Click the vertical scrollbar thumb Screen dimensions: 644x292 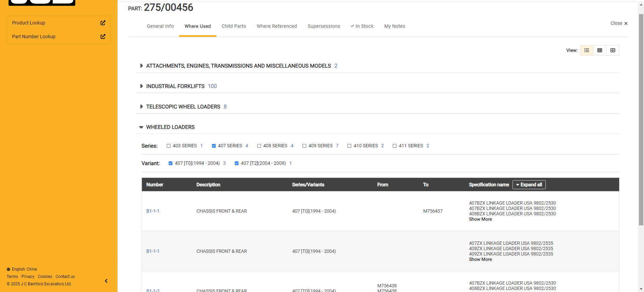641,117
